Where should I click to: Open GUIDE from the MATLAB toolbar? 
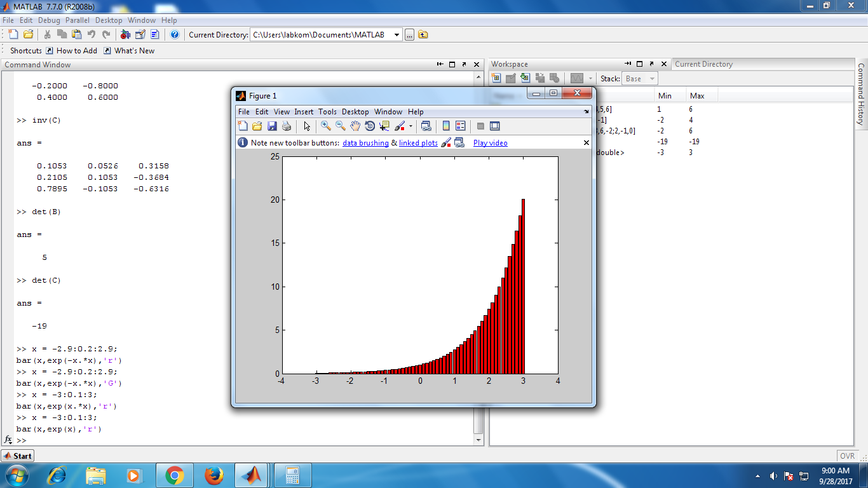pyautogui.click(x=140, y=34)
